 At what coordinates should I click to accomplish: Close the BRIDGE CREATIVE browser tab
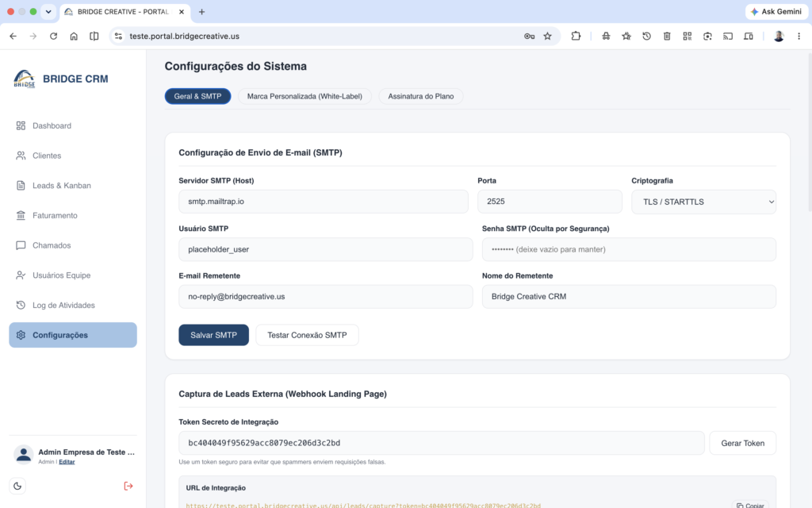pyautogui.click(x=182, y=11)
